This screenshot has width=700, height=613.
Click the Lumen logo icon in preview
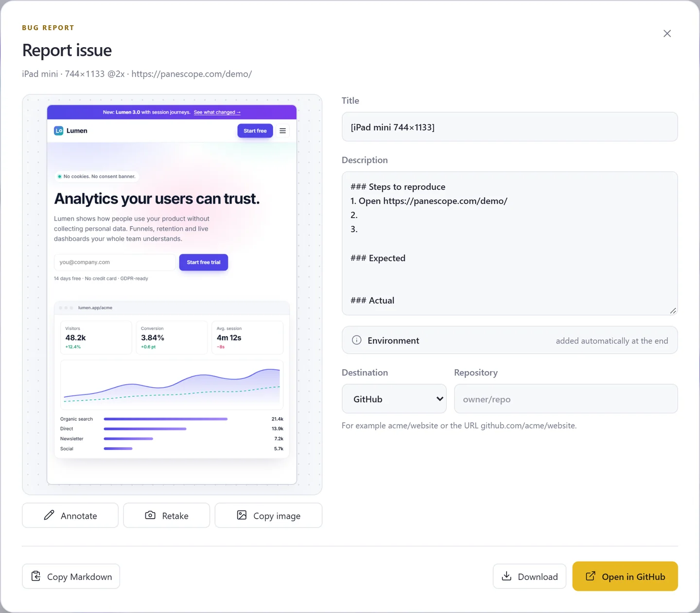(x=59, y=131)
